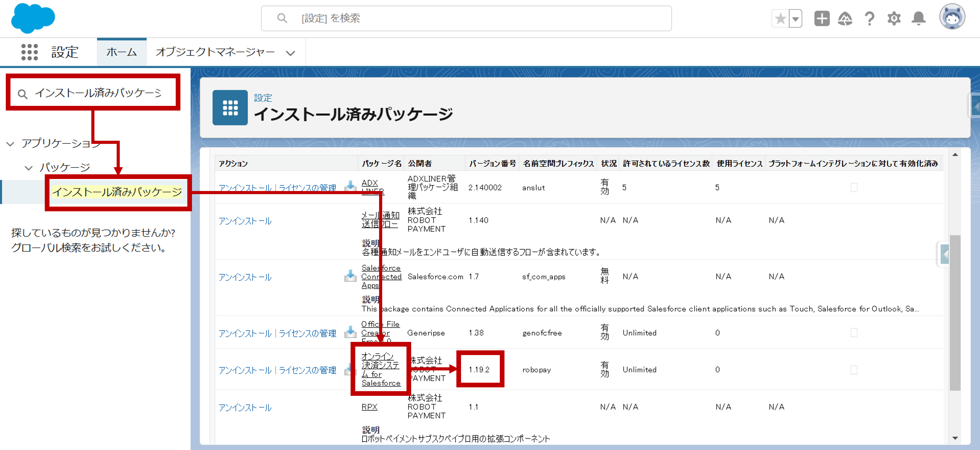Switch to the ホーム tab
The image size is (980, 450).
(121, 52)
